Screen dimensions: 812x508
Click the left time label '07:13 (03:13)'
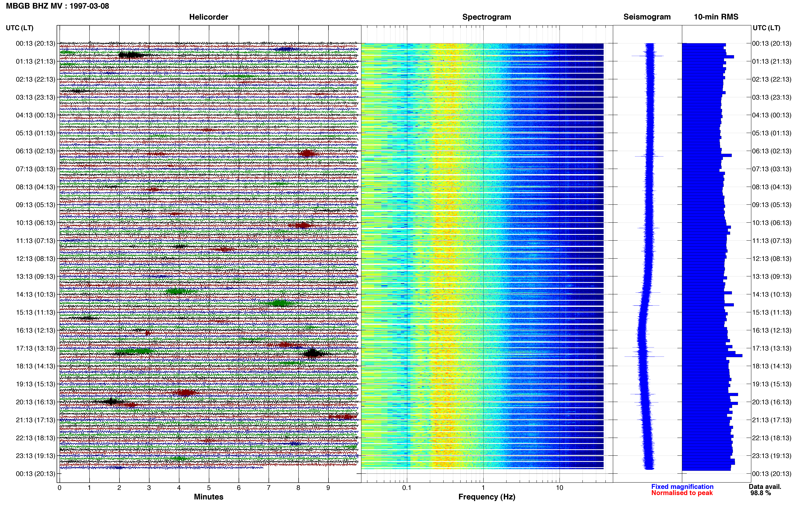coord(36,169)
